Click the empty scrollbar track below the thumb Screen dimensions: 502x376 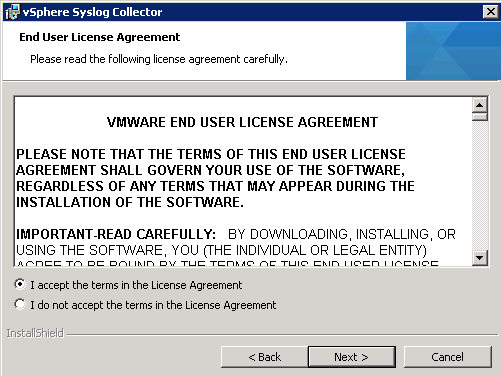click(480, 185)
